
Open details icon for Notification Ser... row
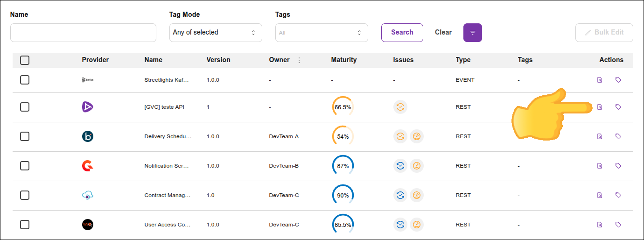[600, 166]
